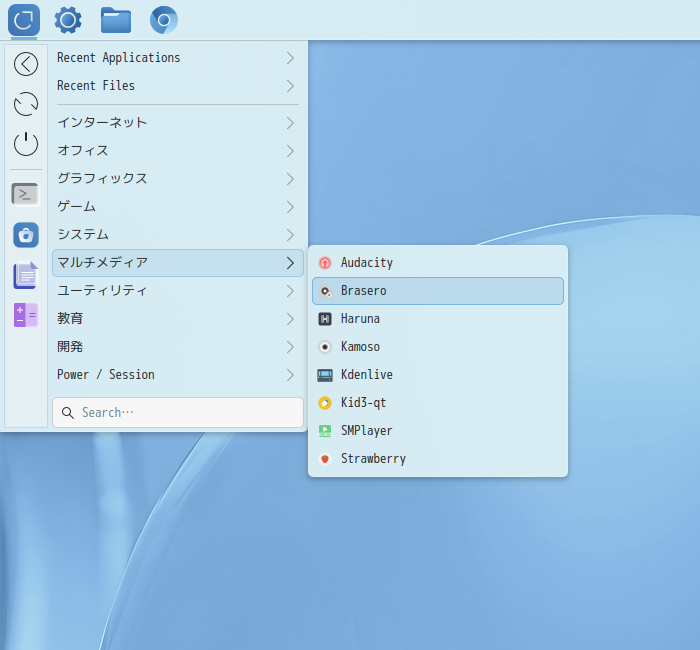Image resolution: width=700 pixels, height=650 pixels.
Task: Select Brasero in the multimedia list
Action: 437,291
